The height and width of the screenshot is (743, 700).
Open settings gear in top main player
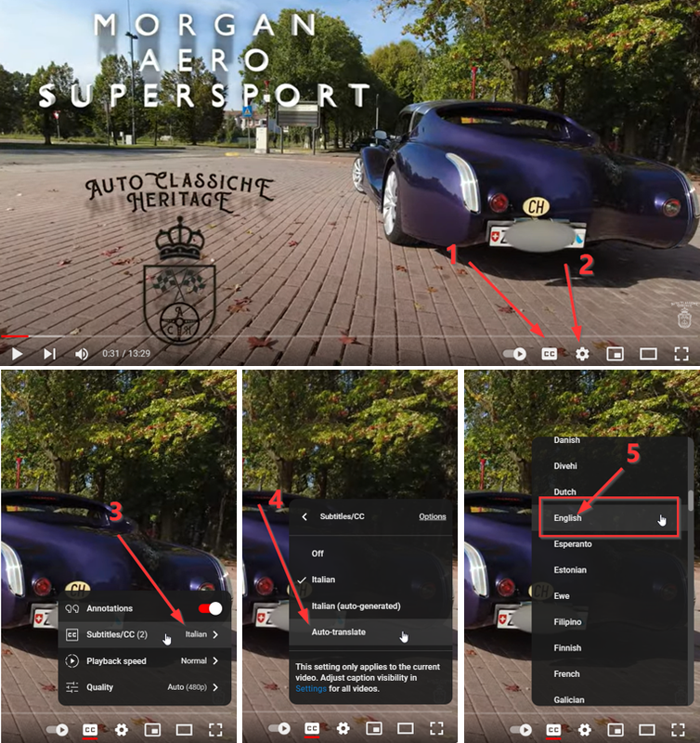pyautogui.click(x=582, y=354)
